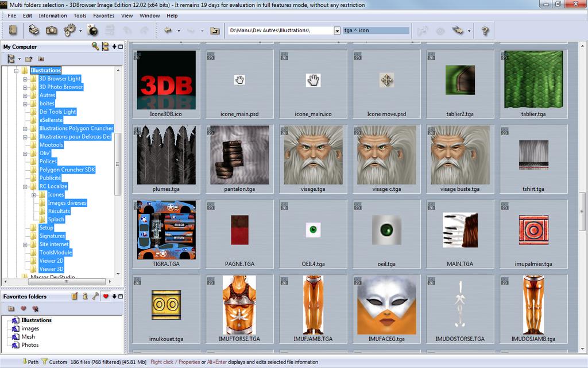The image size is (588, 368).
Task: Open the Information menu
Action: pos(53,16)
